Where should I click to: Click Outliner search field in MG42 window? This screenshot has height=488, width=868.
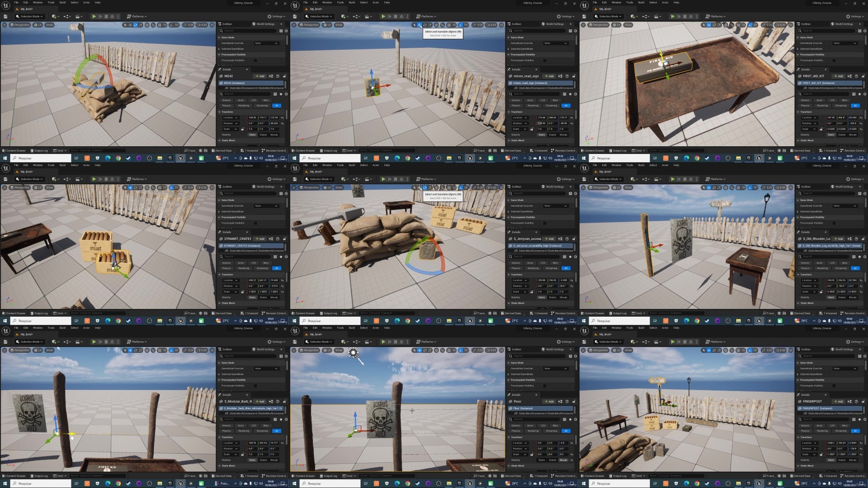[x=247, y=31]
